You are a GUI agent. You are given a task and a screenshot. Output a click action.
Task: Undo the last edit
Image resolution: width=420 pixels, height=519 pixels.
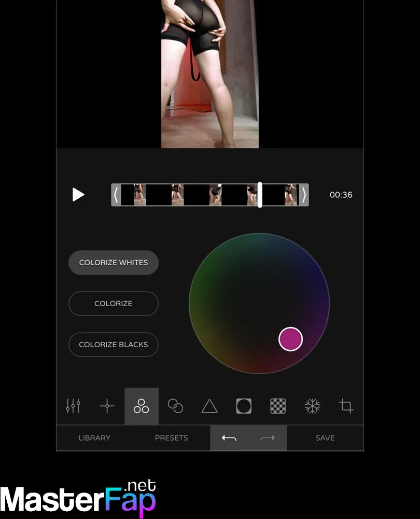229,438
